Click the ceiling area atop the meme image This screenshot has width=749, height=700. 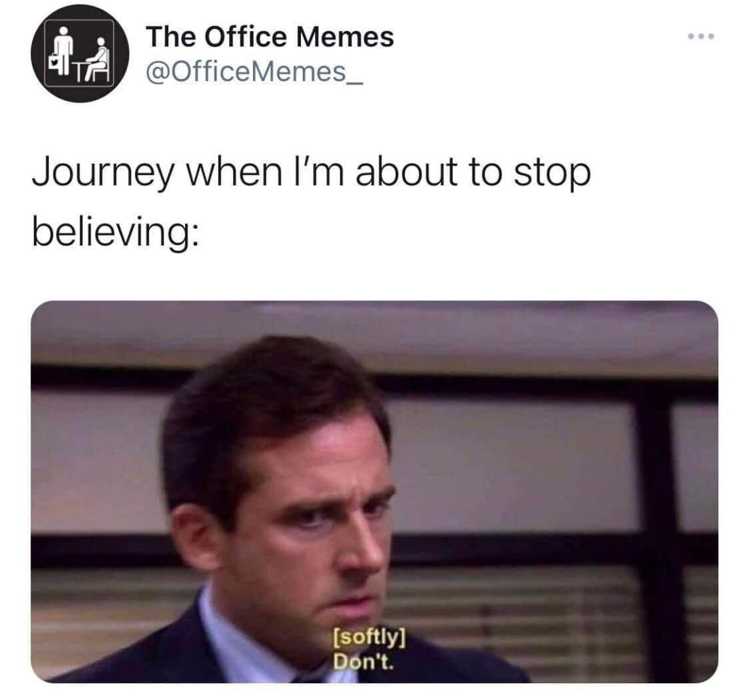click(x=374, y=329)
